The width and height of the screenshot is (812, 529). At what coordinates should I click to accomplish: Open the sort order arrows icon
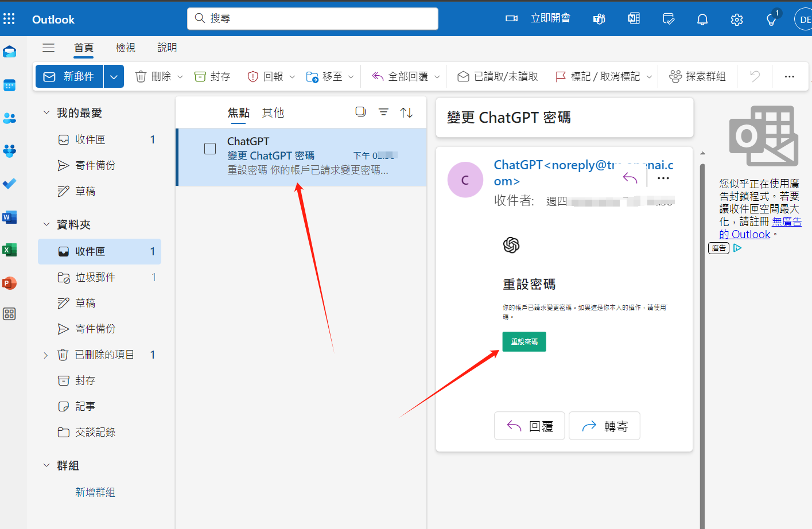406,112
